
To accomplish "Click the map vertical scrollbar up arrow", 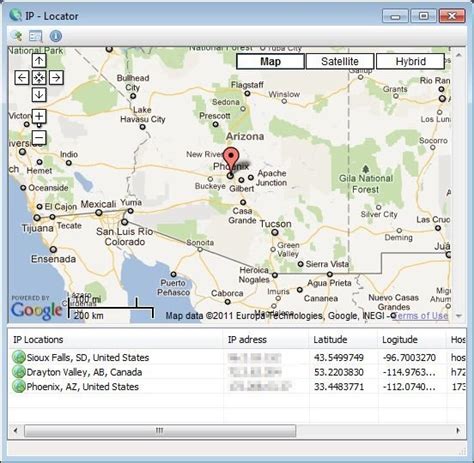I will [459, 55].
